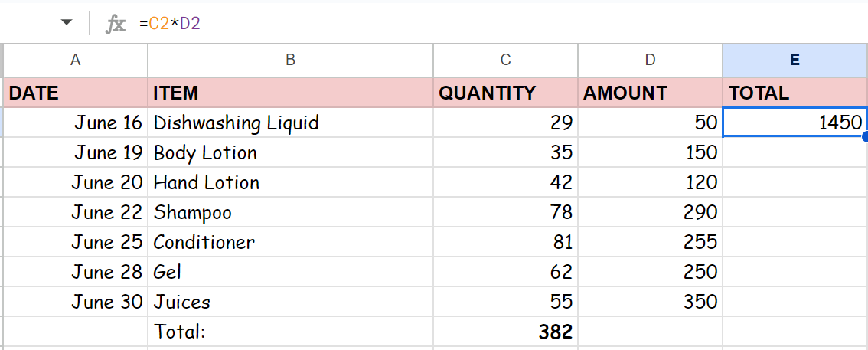Screen dimensions: 868x350
Task: Click the DATE header cell
Action: pos(75,93)
